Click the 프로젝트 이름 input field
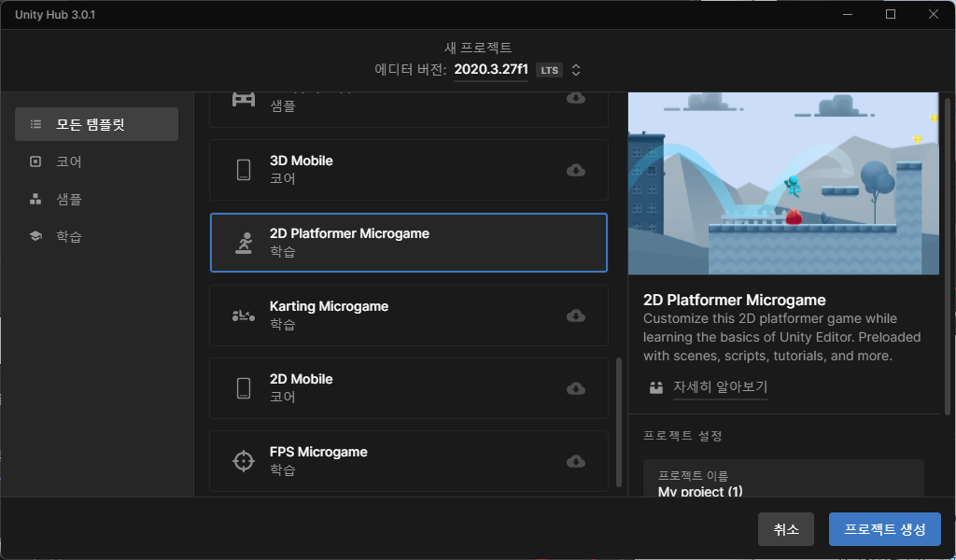 coord(783,479)
